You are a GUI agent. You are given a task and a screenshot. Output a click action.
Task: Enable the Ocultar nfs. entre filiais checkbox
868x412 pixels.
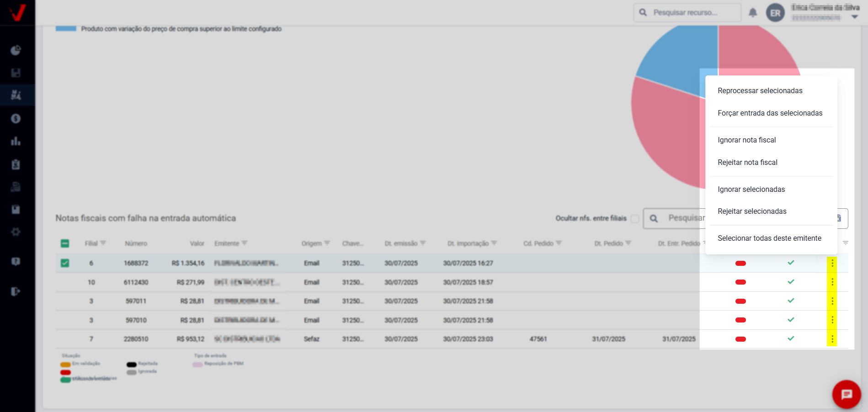coord(634,218)
